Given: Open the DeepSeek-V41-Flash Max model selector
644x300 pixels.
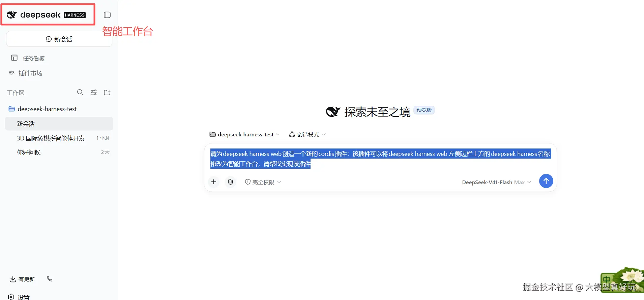Looking at the screenshot, I should 496,182.
